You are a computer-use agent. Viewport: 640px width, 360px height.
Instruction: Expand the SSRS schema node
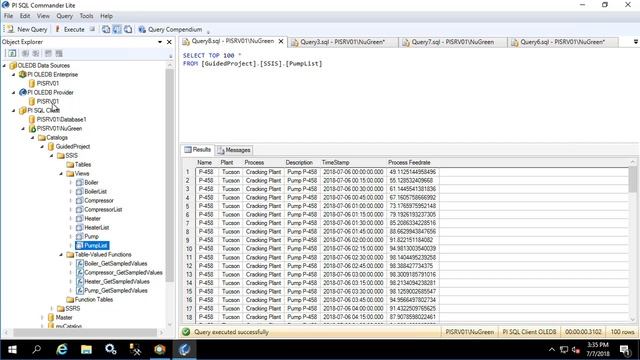coord(51,309)
